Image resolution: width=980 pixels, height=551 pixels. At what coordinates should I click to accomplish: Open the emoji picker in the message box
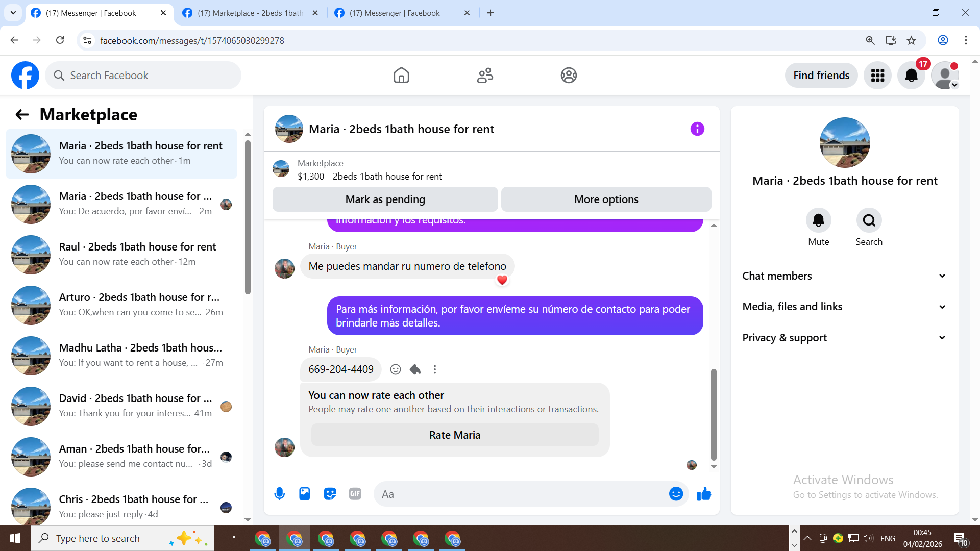[676, 494]
